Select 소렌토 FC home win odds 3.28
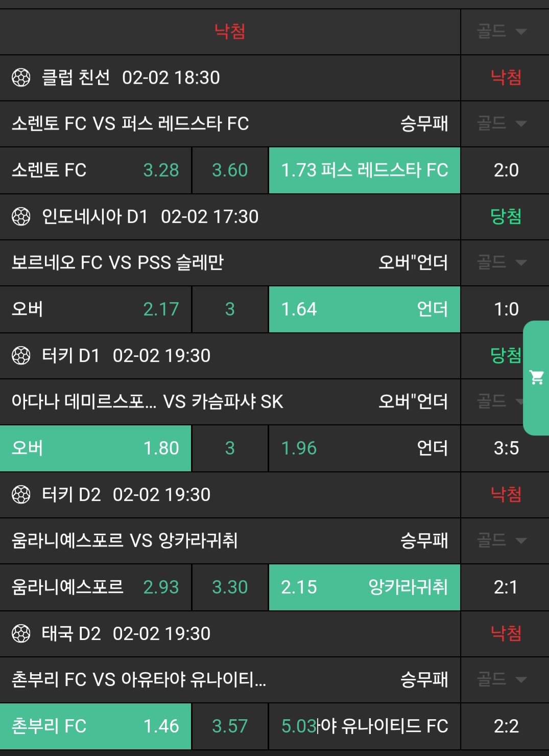The width and height of the screenshot is (549, 756). tap(96, 170)
